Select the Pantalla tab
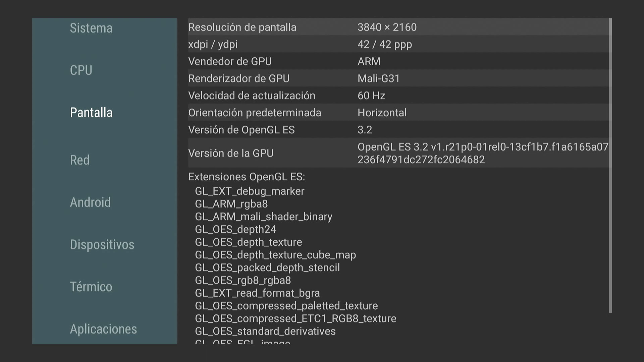Screen dimensions: 644x362 (x=91, y=113)
